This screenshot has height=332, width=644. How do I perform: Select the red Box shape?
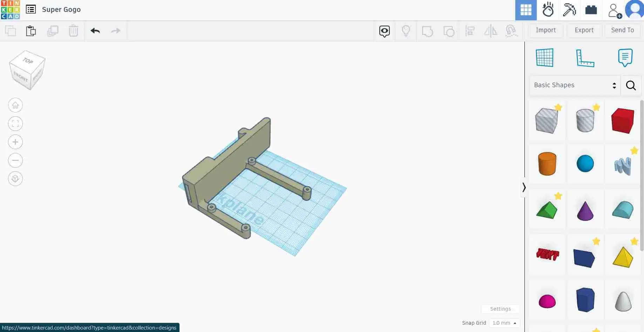click(622, 120)
